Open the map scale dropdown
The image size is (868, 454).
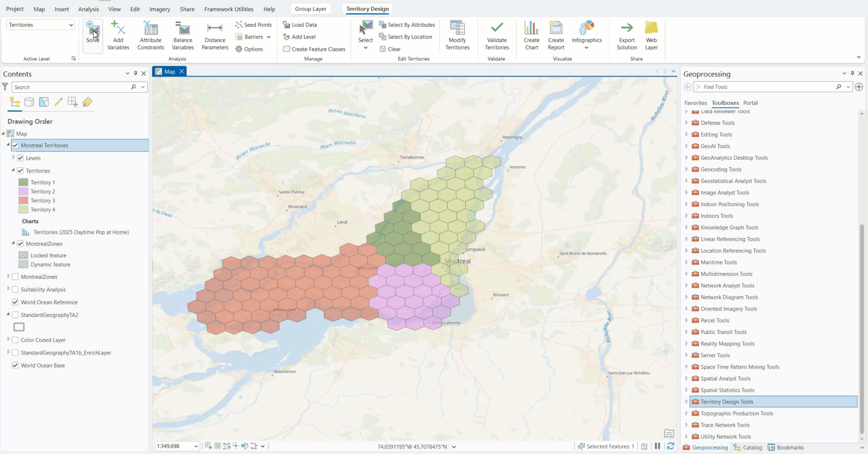(x=196, y=446)
